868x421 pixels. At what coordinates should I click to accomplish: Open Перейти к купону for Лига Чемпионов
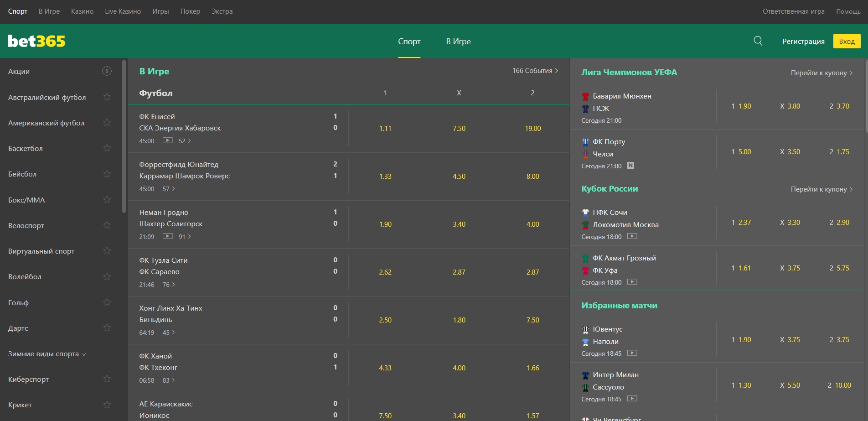pyautogui.click(x=821, y=73)
